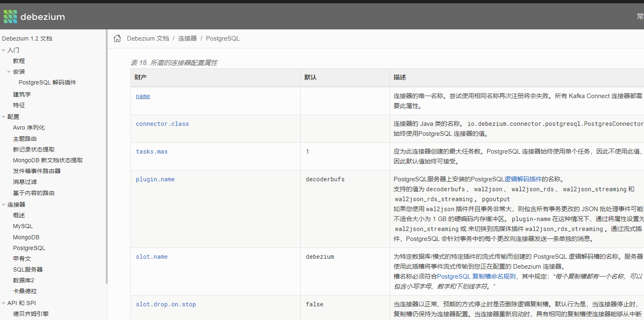Image resolution: width=644 pixels, height=320 pixels.
Task: Click the home icon in breadcrumb
Action: click(117, 38)
